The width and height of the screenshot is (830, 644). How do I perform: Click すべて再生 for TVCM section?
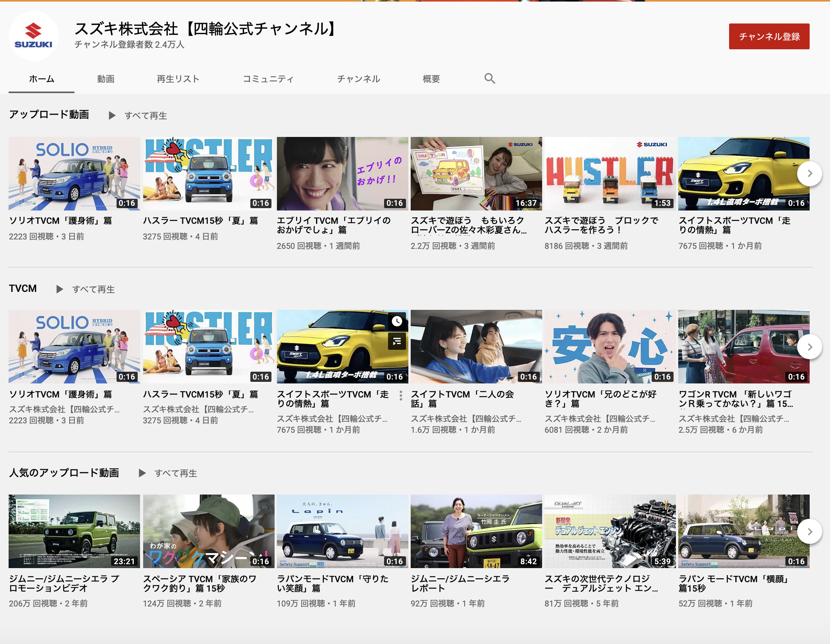point(93,289)
